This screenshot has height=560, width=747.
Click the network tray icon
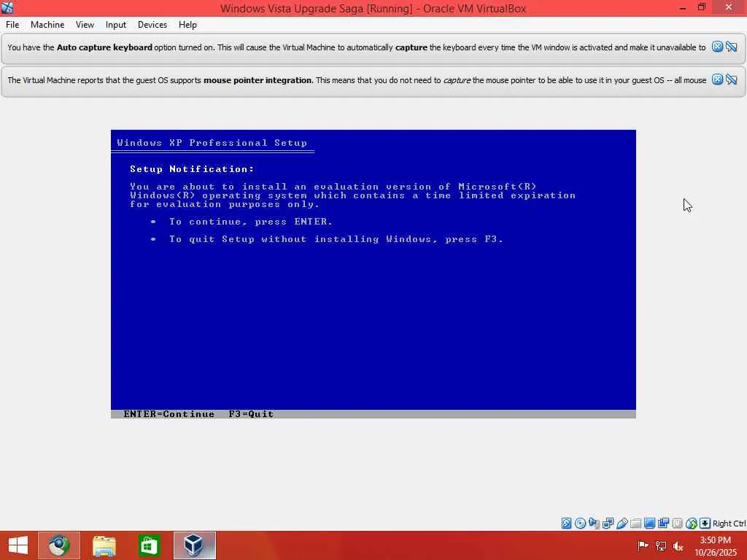[661, 545]
